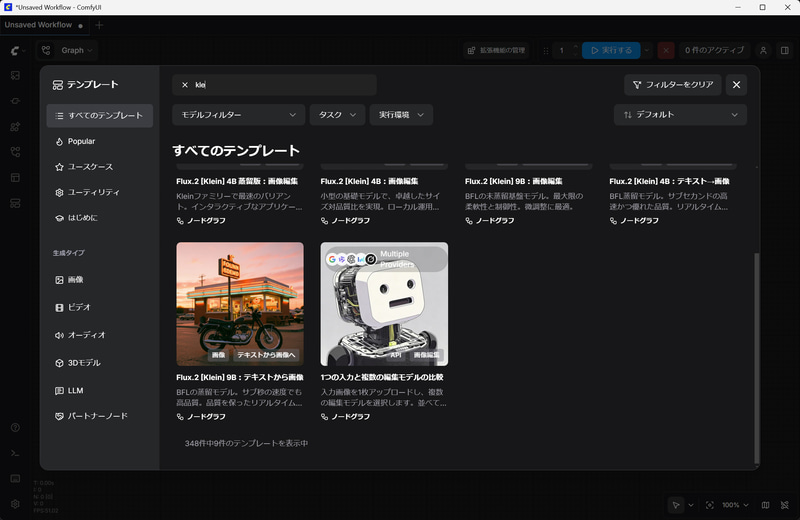Open the dropdown arrow beside 実行する

tap(647, 51)
